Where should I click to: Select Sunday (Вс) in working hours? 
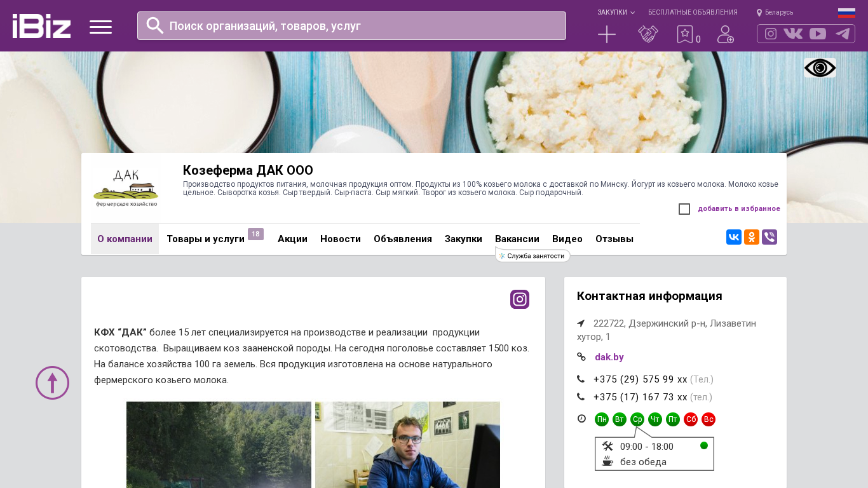[x=709, y=419]
